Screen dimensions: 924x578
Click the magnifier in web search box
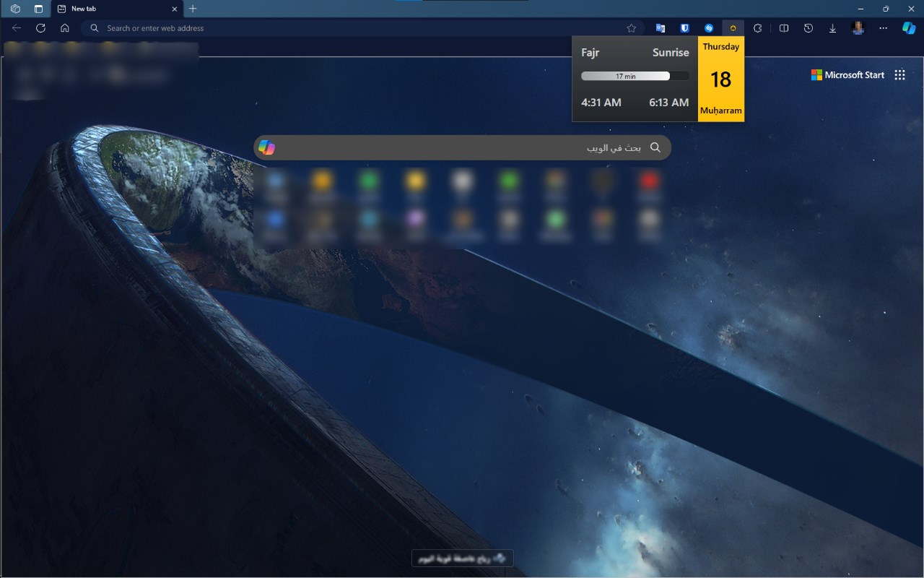coord(655,147)
